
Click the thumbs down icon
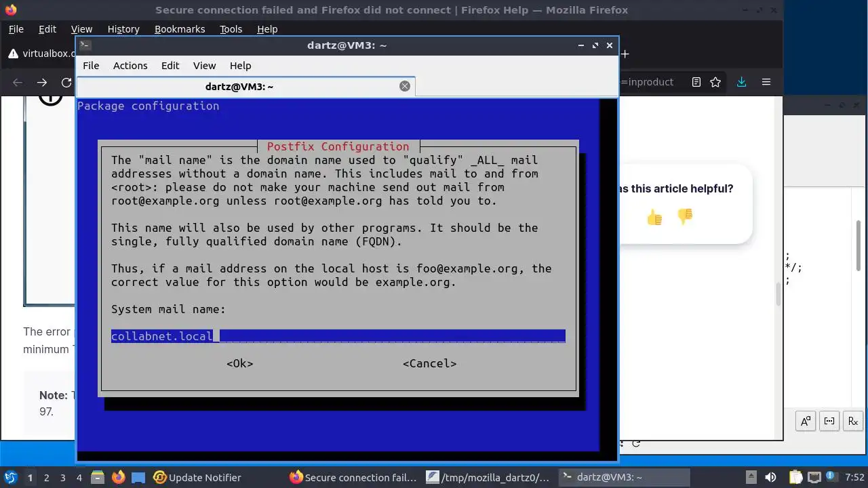[x=685, y=217]
